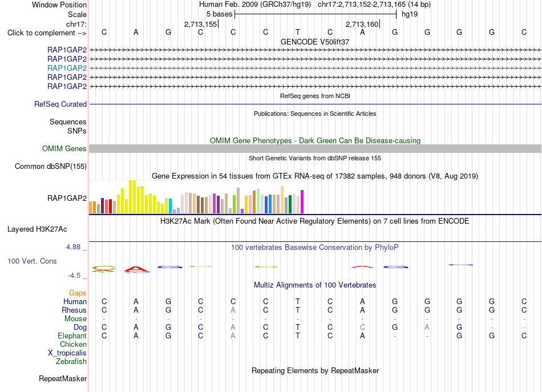Click the Layered H3K27Ac track label
542x392 pixels.
point(37,229)
